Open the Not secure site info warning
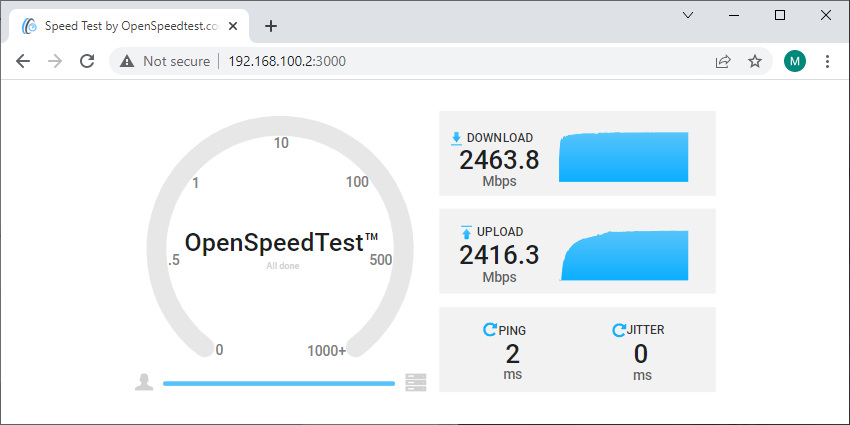This screenshot has width=850, height=425. pos(165,61)
